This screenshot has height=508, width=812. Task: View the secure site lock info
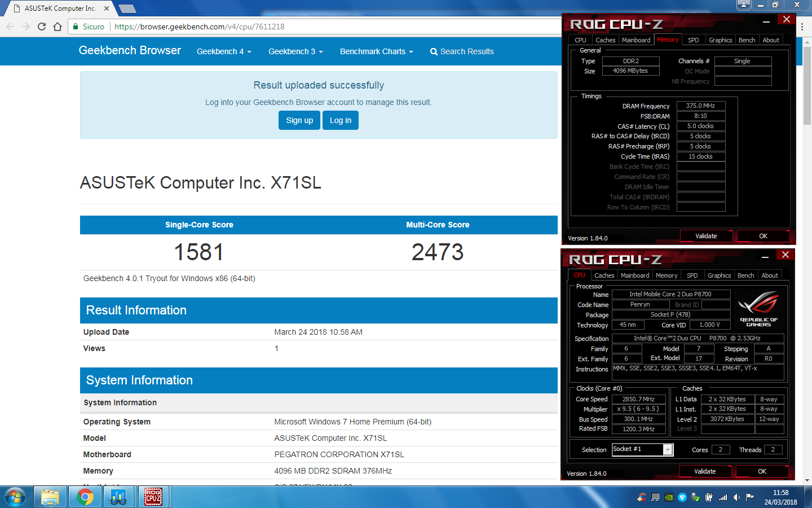(89, 27)
